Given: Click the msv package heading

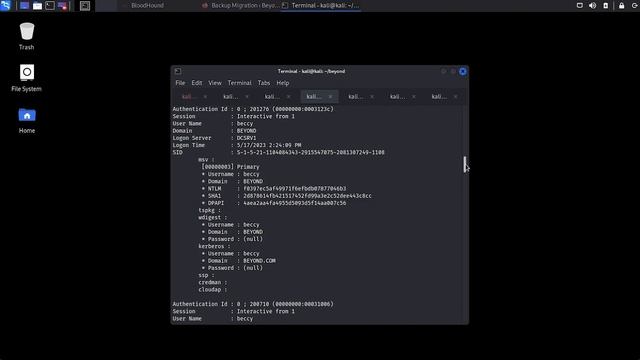Looking at the screenshot, I should 206,160.
